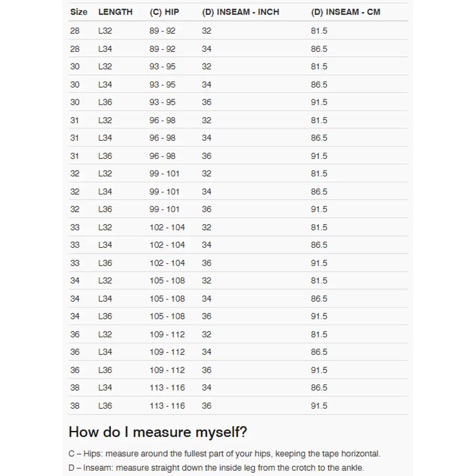Click the (D) INSEAM - CM header
Image resolution: width=476 pixels, height=476 pixels.
pos(346,12)
